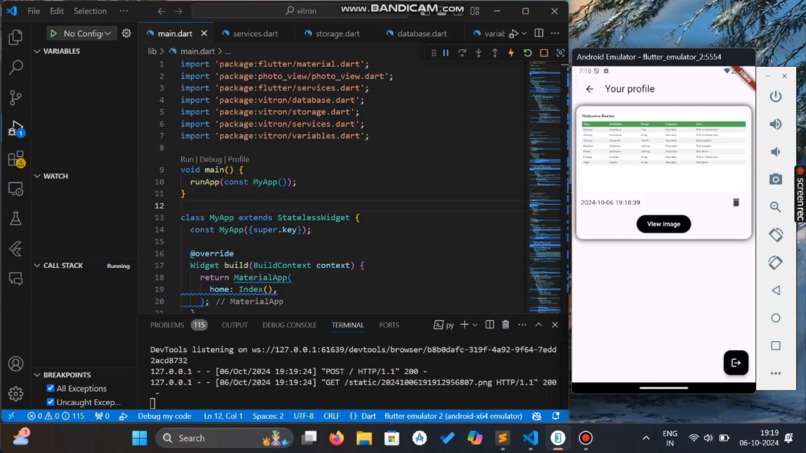This screenshot has width=806, height=453.
Task: Split the editor right
Action: tap(539, 33)
